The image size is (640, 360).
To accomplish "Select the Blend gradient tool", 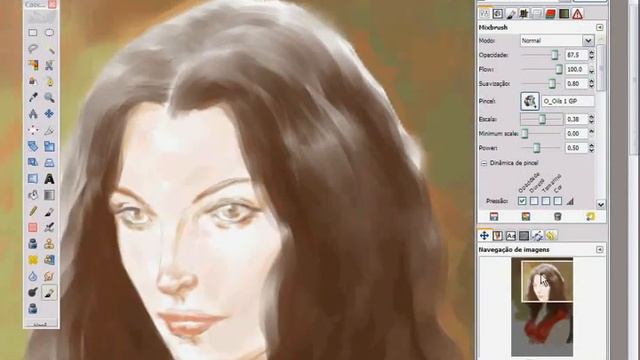I will point(49,195).
